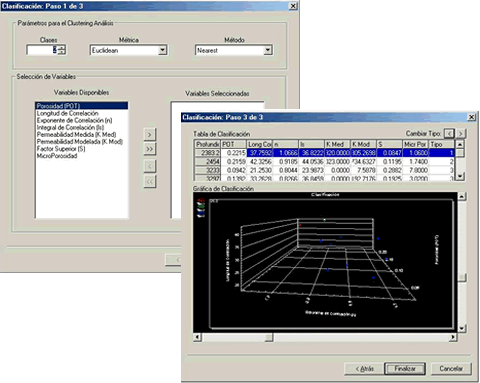Image resolution: width=480 pixels, height=383 pixels.
Task: Click Cambiar Tipo right arrow button
Action: [x=461, y=134]
